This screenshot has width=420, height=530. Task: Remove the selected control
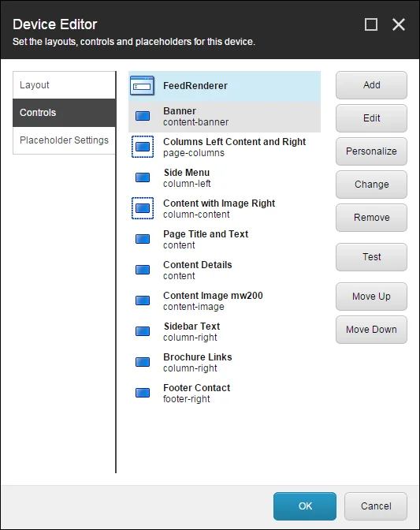pyautogui.click(x=371, y=218)
